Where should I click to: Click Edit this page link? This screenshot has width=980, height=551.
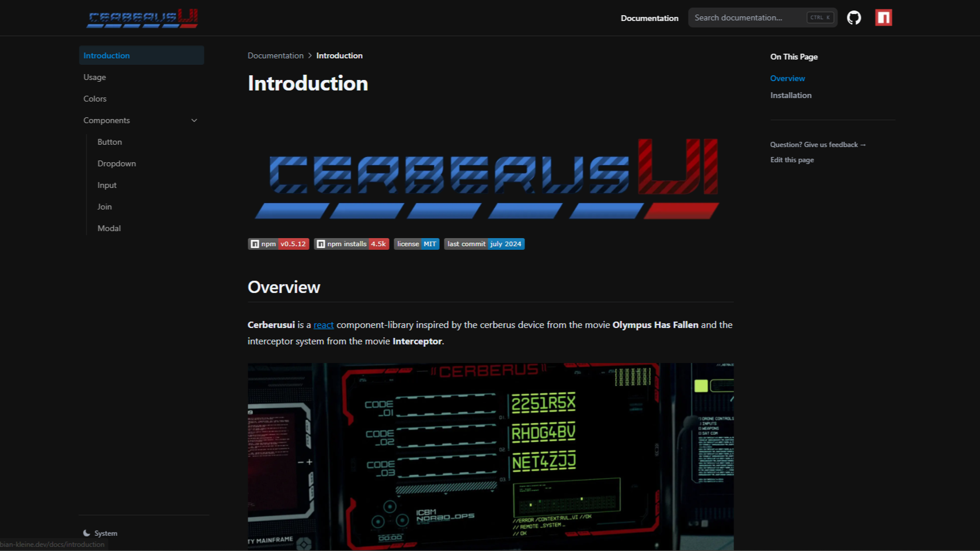pyautogui.click(x=792, y=160)
